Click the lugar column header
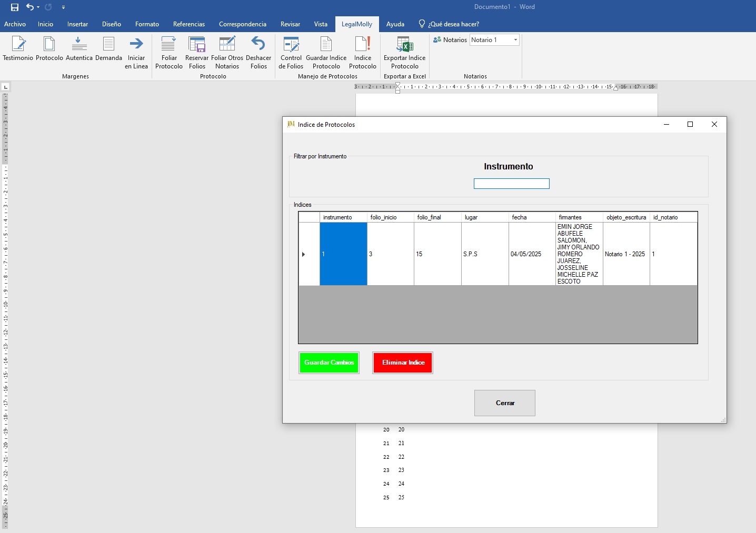The width and height of the screenshot is (756, 533). click(485, 217)
